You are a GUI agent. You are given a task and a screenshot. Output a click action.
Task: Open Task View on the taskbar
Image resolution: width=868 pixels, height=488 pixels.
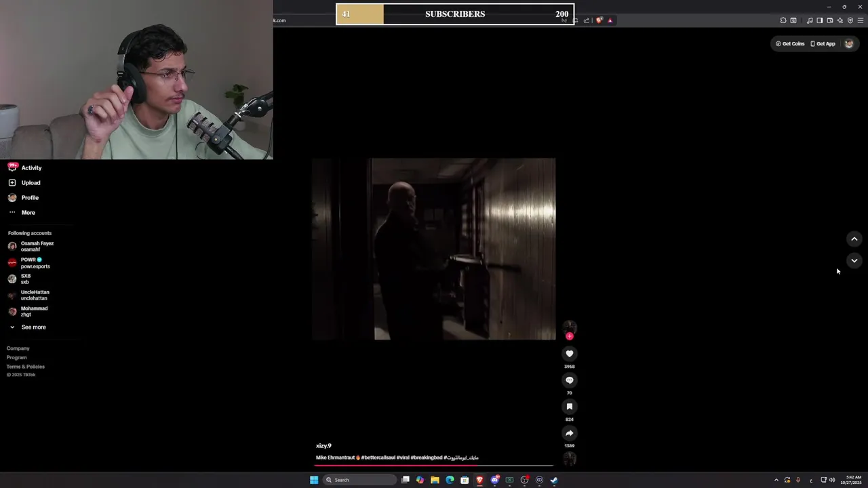point(406,480)
